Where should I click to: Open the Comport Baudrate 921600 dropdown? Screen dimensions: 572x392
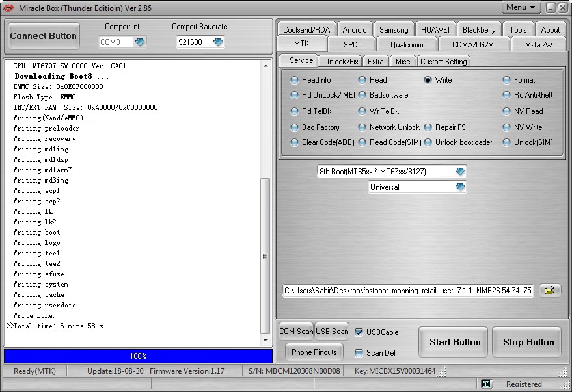pos(218,42)
